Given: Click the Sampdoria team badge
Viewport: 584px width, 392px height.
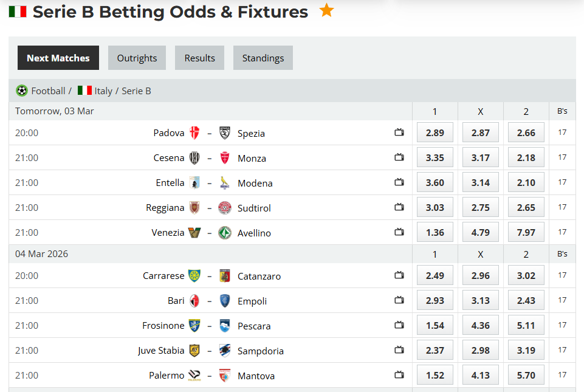Looking at the screenshot, I should click(224, 350).
